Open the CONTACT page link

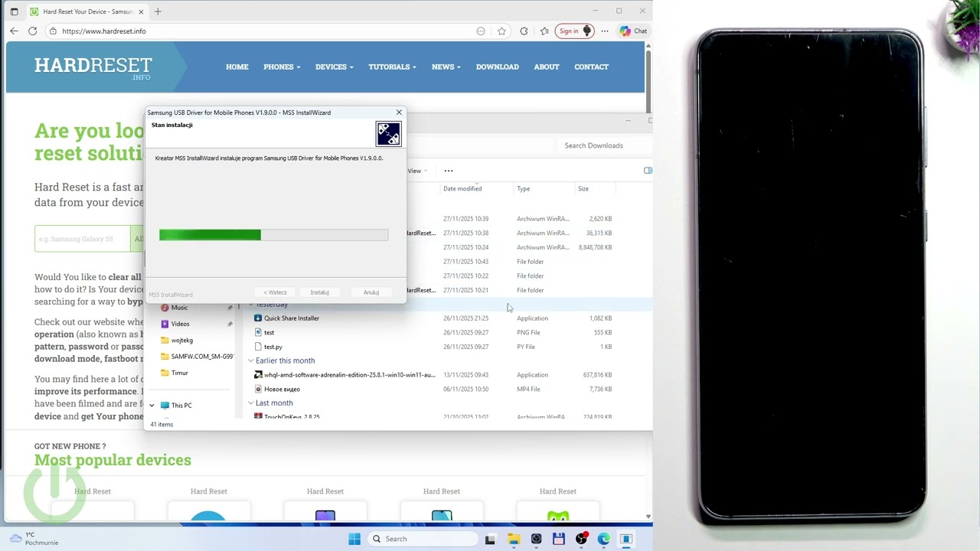pyautogui.click(x=591, y=67)
